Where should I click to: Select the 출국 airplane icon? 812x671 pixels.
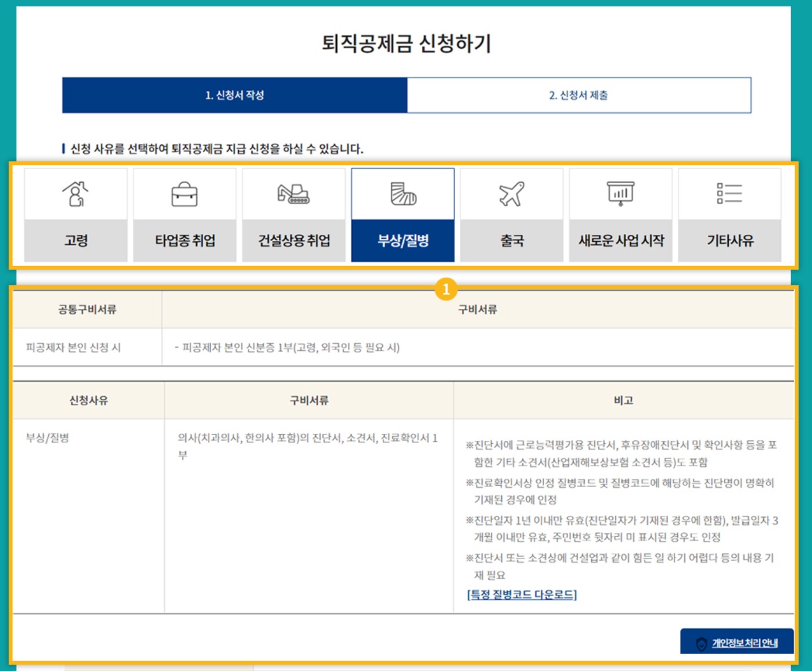tap(512, 194)
